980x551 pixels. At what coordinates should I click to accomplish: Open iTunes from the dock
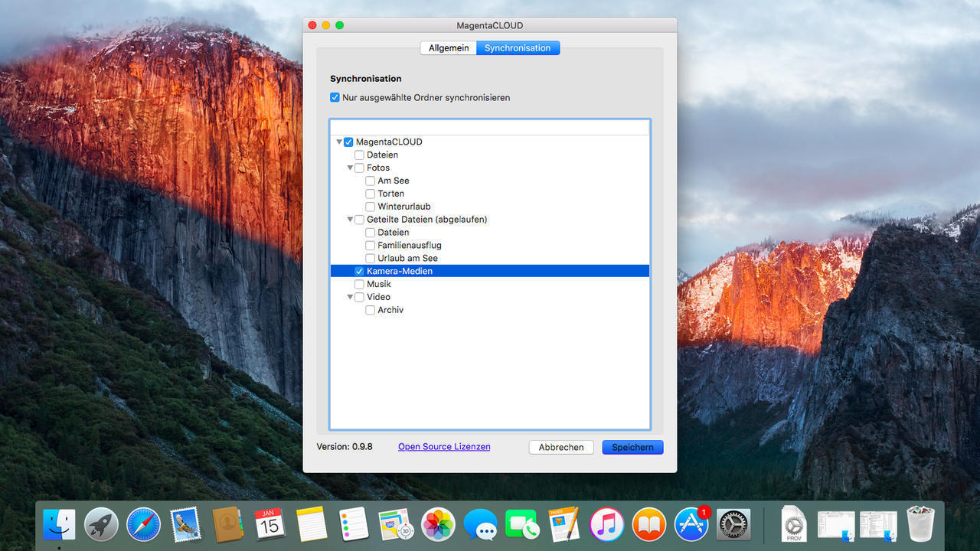(x=606, y=525)
